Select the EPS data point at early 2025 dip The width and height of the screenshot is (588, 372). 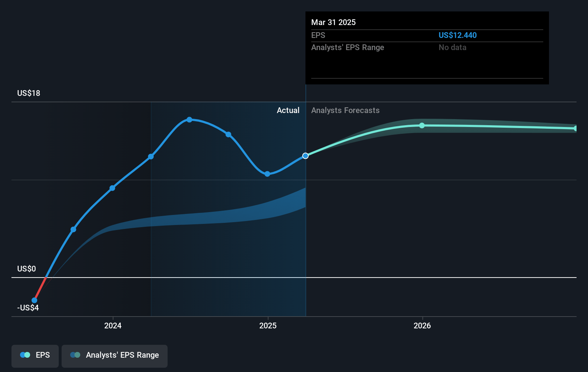coord(268,174)
